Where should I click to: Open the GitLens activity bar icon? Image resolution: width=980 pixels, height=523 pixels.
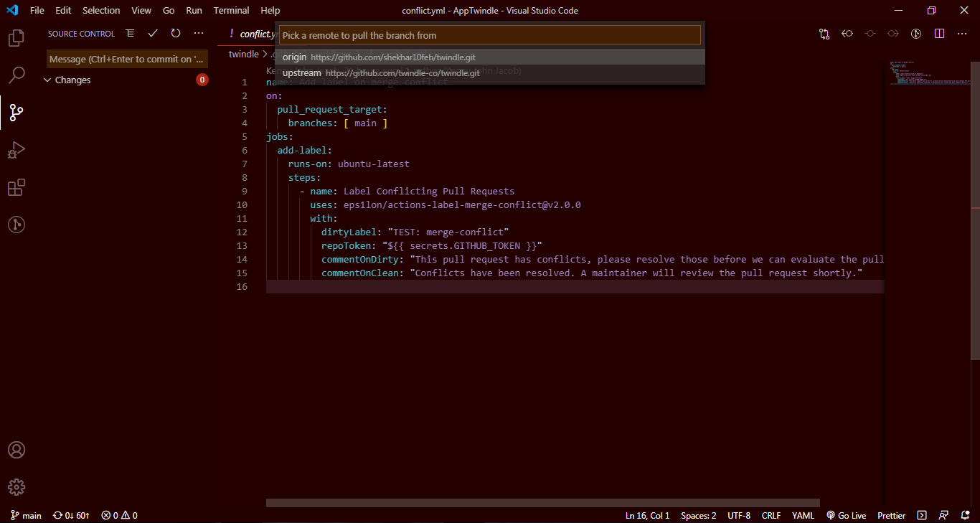[x=16, y=225]
